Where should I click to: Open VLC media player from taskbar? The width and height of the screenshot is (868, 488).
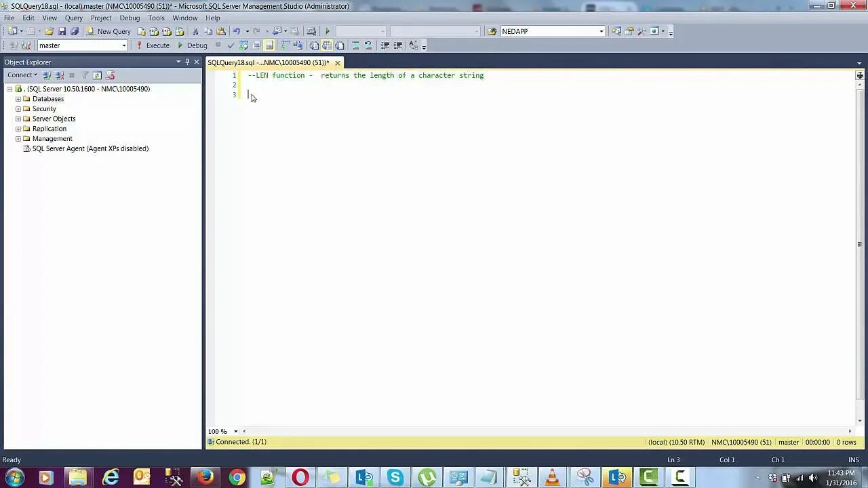click(x=553, y=477)
